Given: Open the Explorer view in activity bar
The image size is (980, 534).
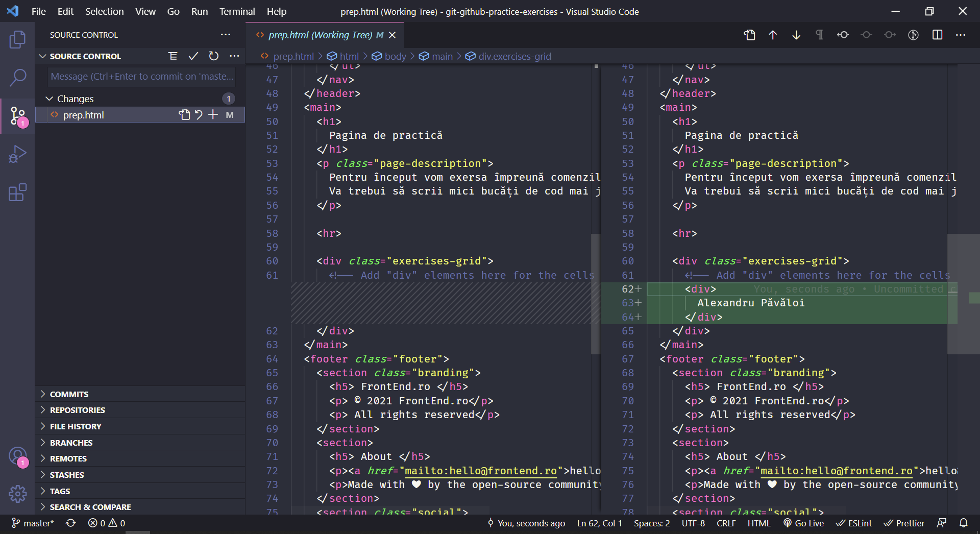Looking at the screenshot, I should 17,39.
